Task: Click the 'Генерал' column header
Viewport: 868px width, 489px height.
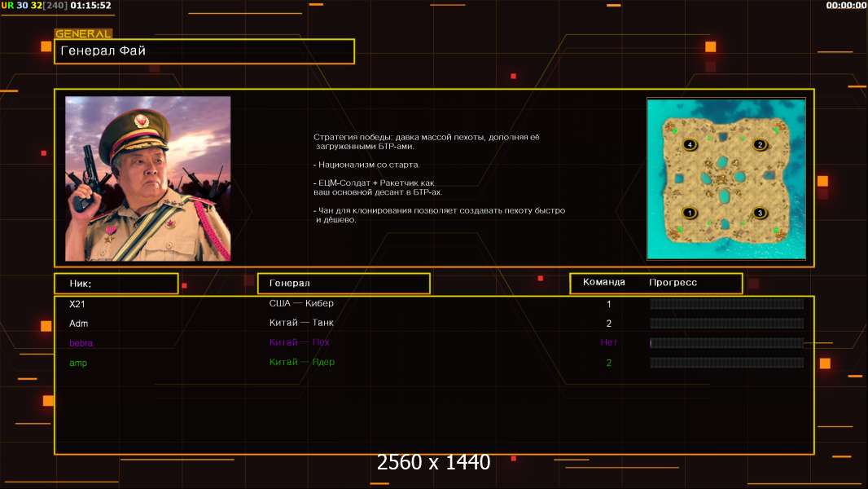Action: 344,284
